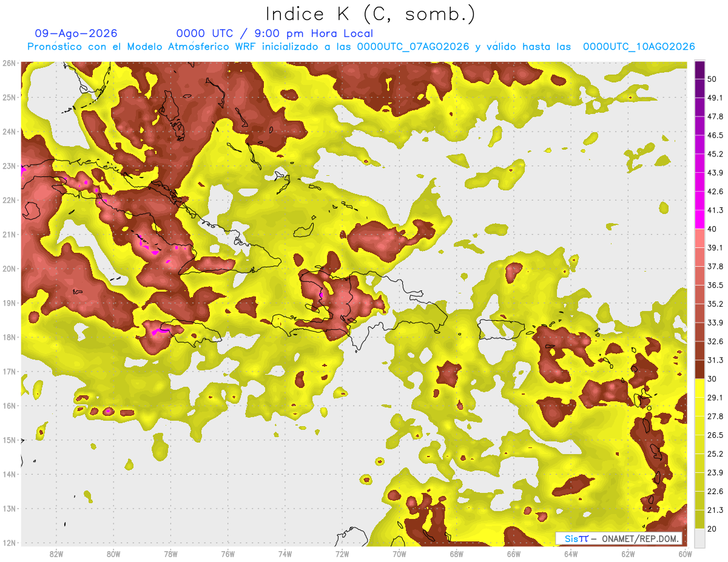Click color scale value '37.8'

pyautogui.click(x=715, y=267)
